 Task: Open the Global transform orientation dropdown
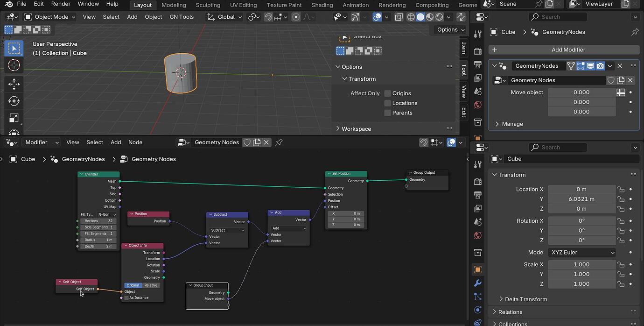pyautogui.click(x=225, y=17)
